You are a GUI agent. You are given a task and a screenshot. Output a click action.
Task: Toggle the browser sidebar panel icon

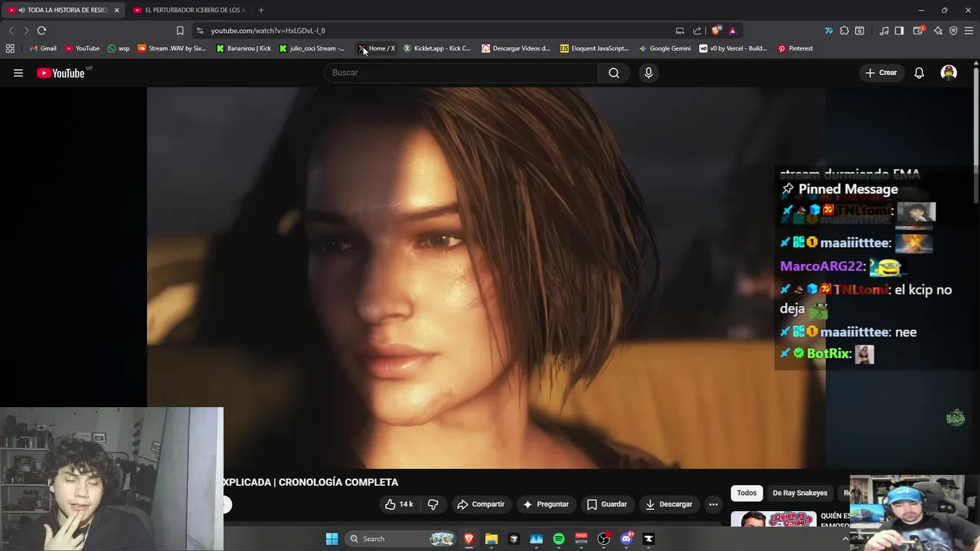[900, 31]
